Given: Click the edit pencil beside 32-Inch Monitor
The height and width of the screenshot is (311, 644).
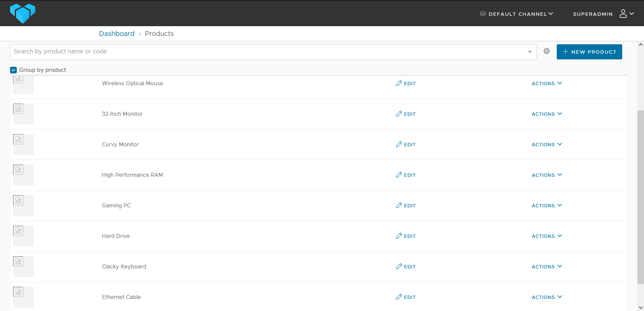Looking at the screenshot, I should 399,114.
